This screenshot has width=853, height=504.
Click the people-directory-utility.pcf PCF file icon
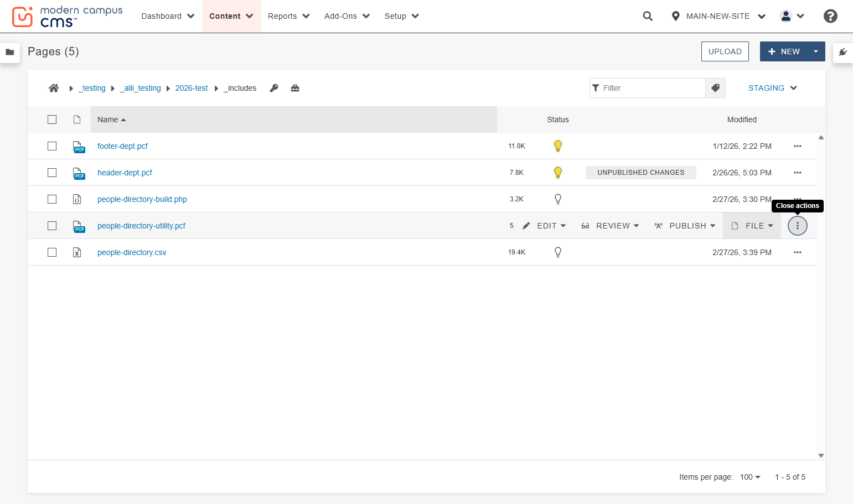(79, 226)
